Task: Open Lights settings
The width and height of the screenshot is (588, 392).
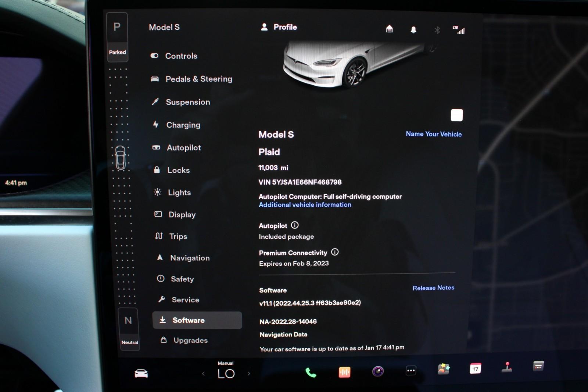Action: (172, 192)
